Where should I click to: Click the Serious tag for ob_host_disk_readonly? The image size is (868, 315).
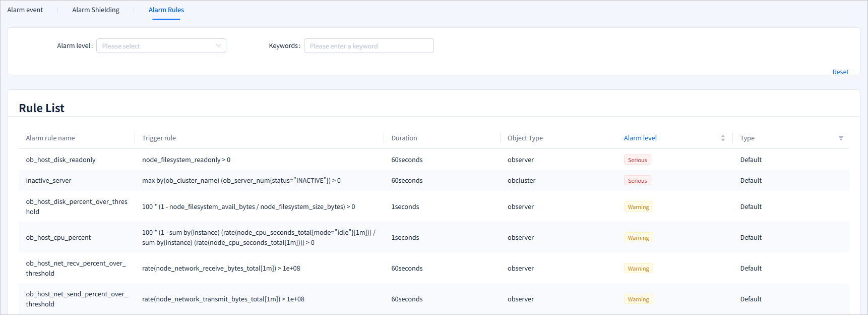pyautogui.click(x=637, y=160)
